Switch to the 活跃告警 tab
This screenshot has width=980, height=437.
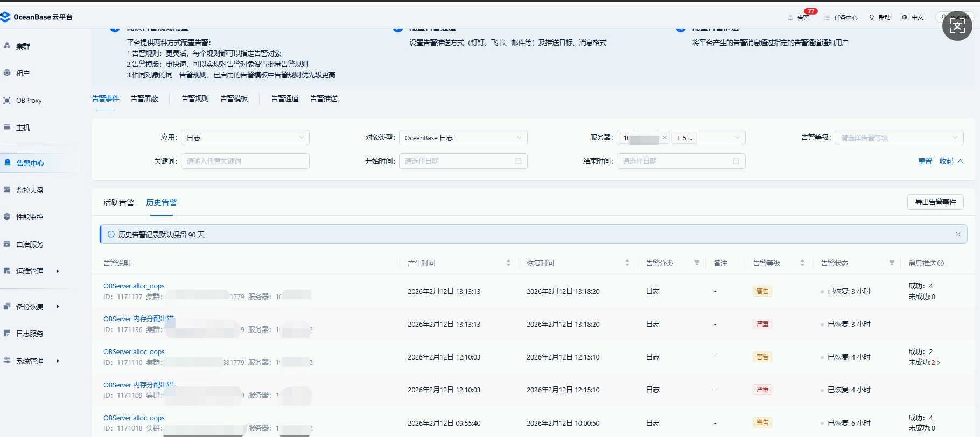pos(119,202)
